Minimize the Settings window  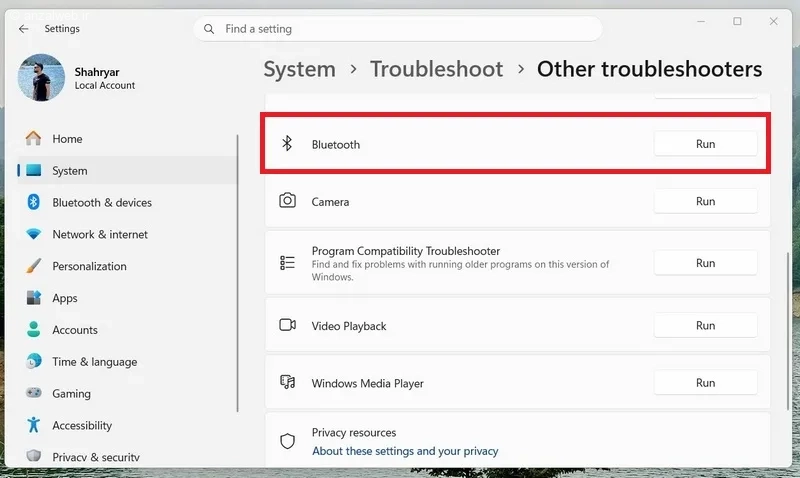click(x=701, y=21)
